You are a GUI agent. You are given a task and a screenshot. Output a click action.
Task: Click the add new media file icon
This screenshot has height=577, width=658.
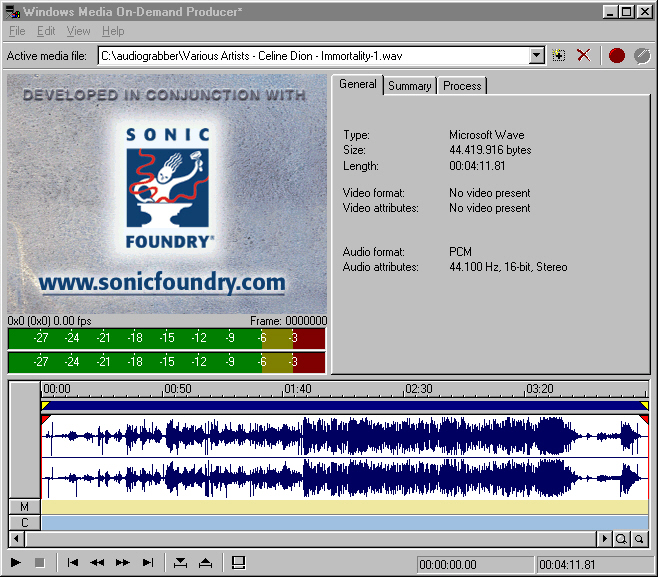click(x=559, y=55)
